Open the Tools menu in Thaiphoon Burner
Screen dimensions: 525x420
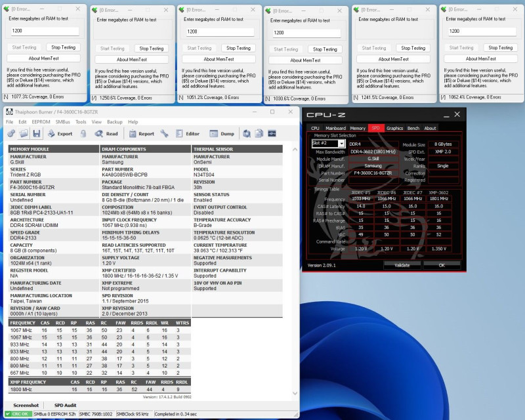coord(81,122)
